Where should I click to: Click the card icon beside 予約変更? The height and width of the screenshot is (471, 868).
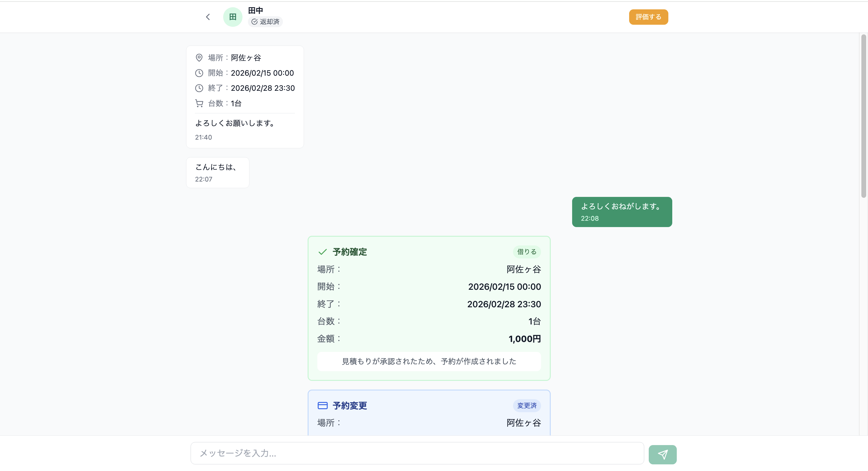coord(322,405)
